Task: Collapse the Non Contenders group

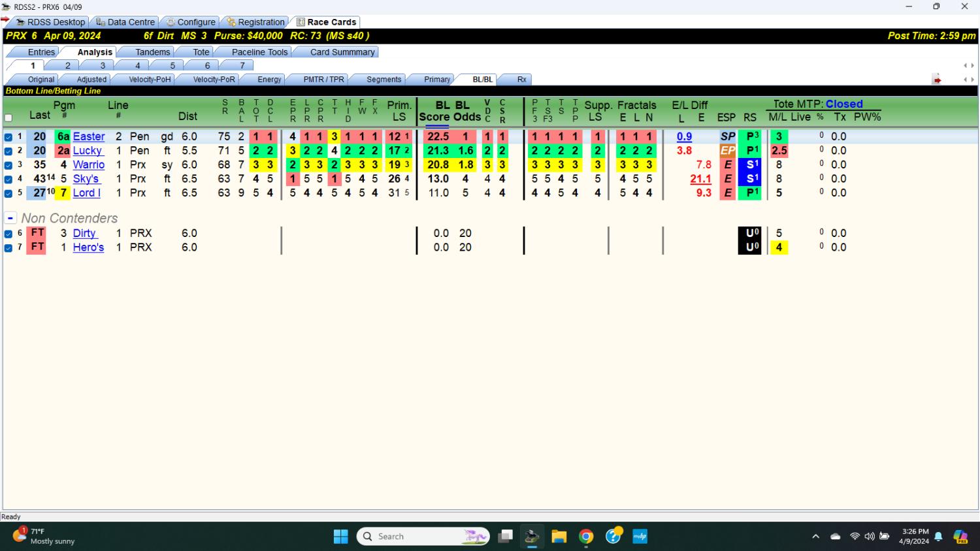Action: pyautogui.click(x=10, y=218)
